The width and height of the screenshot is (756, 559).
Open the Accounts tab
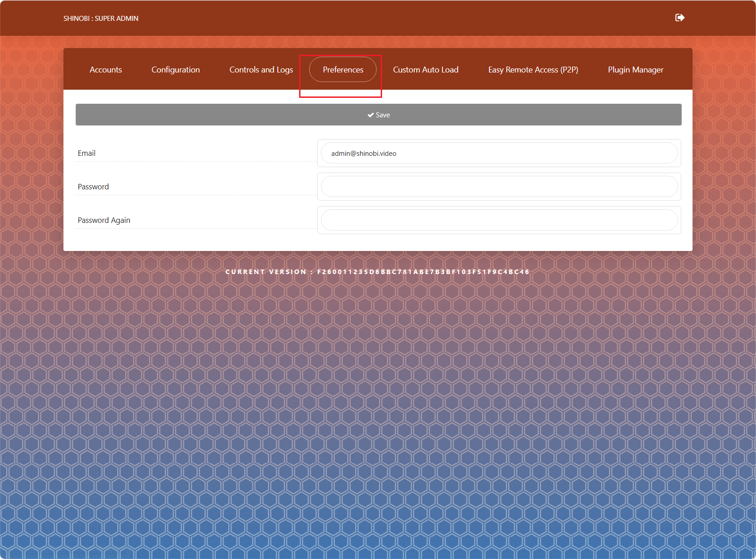106,69
